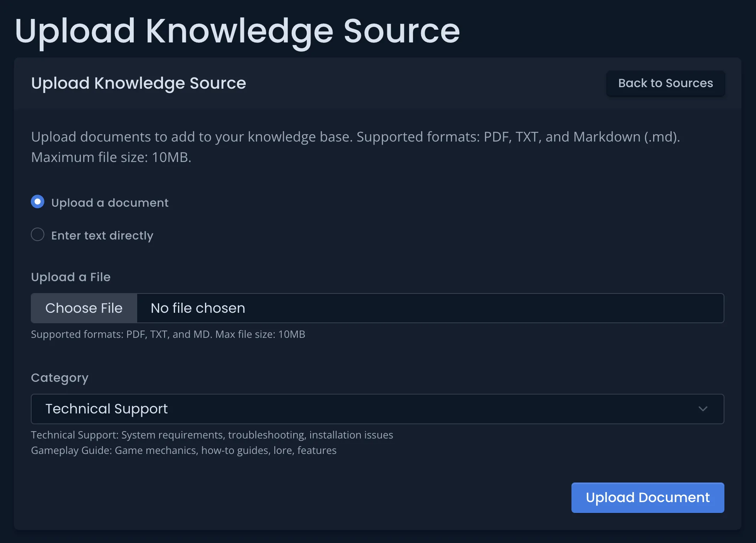Click the 'Upload a File' field label
Viewport: 756px width, 543px height.
pos(71,277)
